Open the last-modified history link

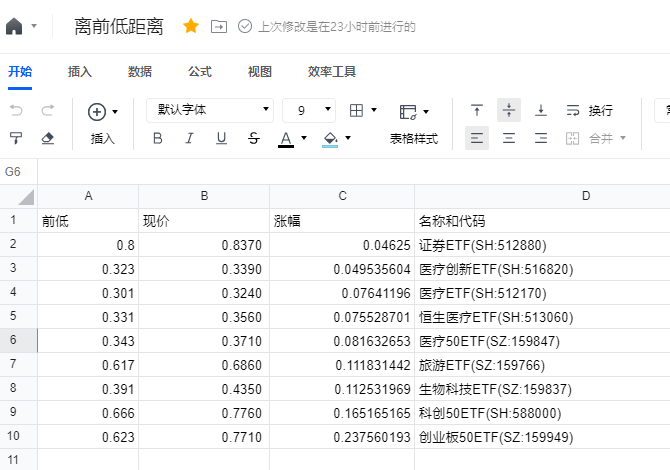[337, 27]
